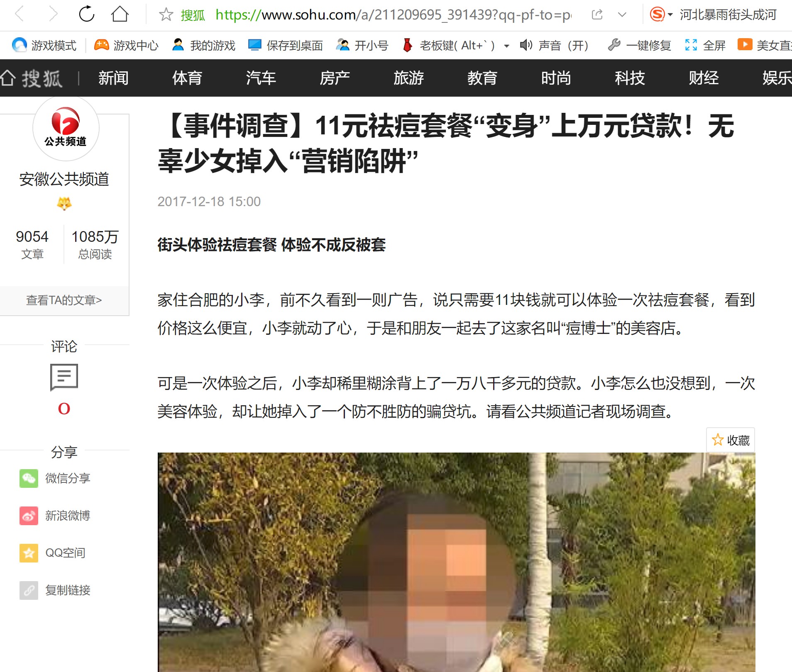This screenshot has width=792, height=672.
Task: Go back with the browser back arrow
Action: 19,15
